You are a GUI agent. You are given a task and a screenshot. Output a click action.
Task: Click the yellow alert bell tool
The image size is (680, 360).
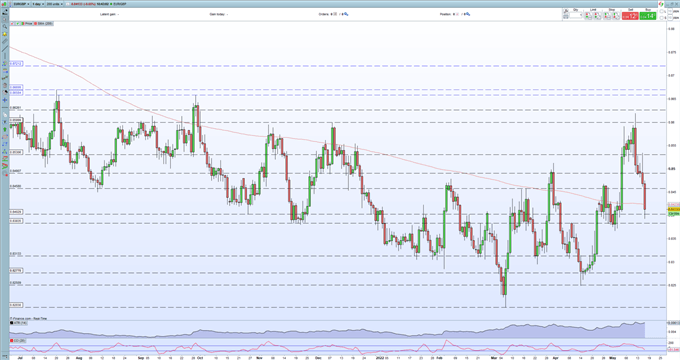[x=5, y=34]
